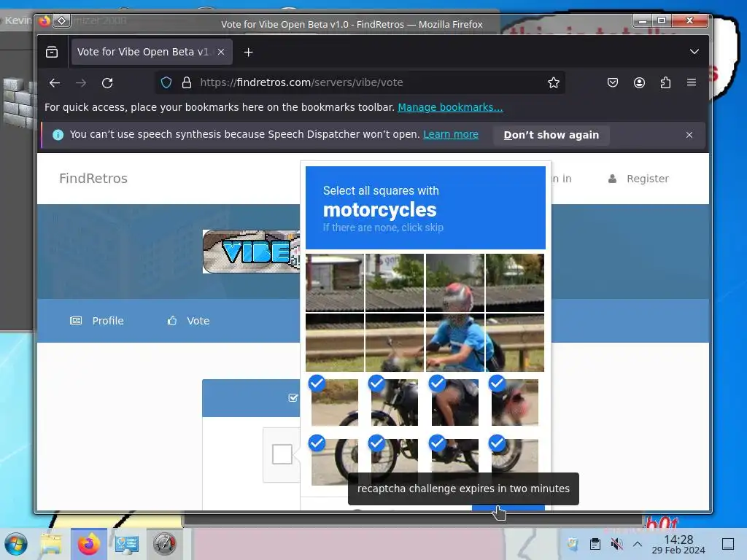Click the muted speaker tray icon

coord(617,544)
